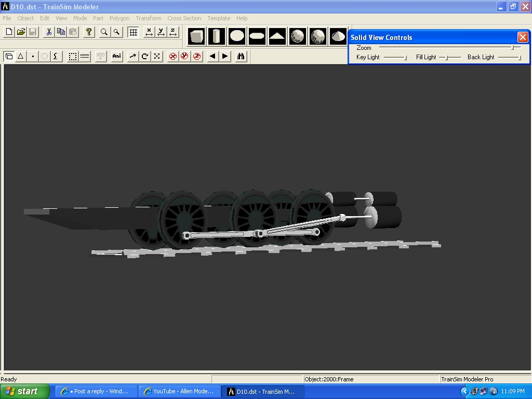
Task: Switch to polygon mode triangle button
Action: pyautogui.click(x=21, y=56)
